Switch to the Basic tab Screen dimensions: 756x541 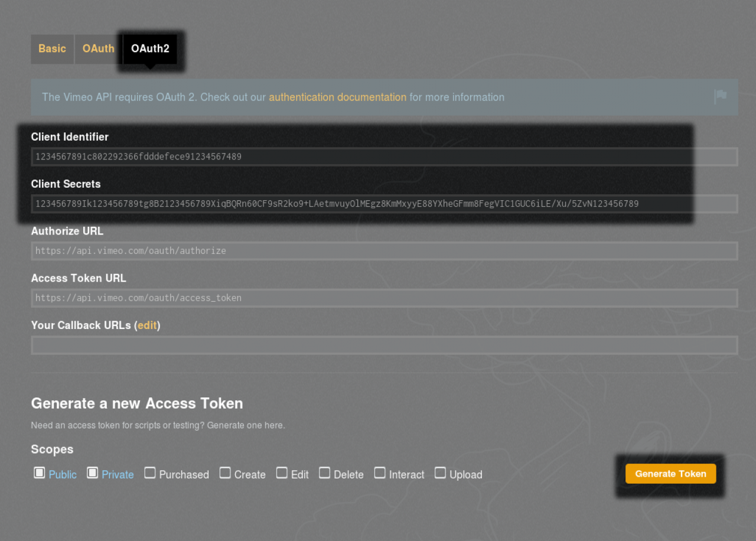(x=52, y=48)
